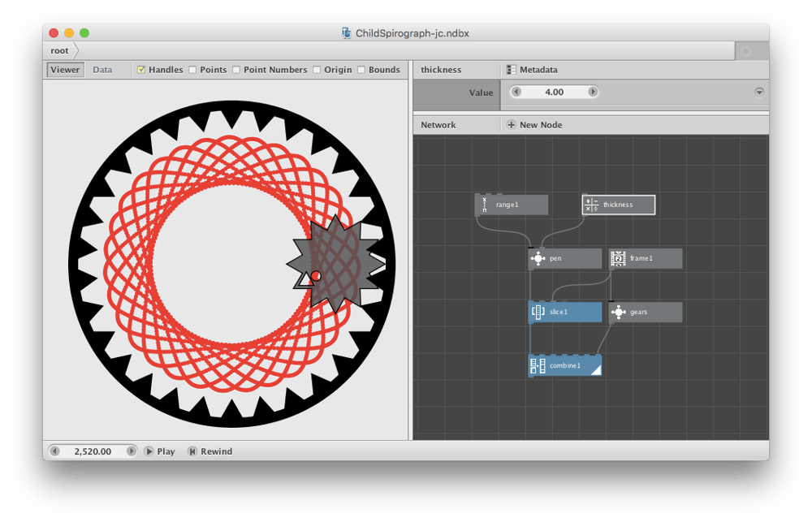Open the thickness value options dropdown
The width and height of the screenshot is (812, 522).
[x=759, y=93]
